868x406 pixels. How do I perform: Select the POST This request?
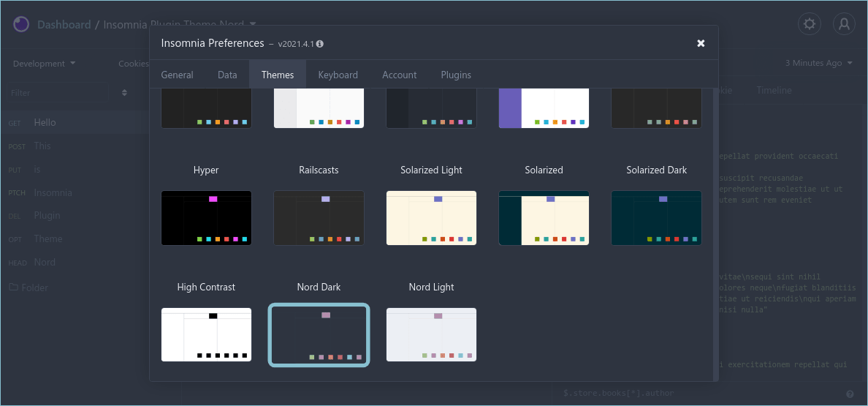[x=75, y=146]
